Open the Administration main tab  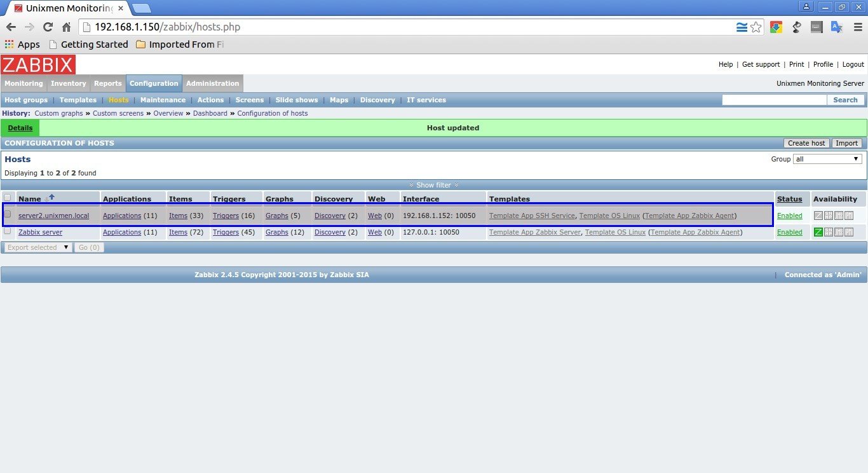pyautogui.click(x=213, y=83)
